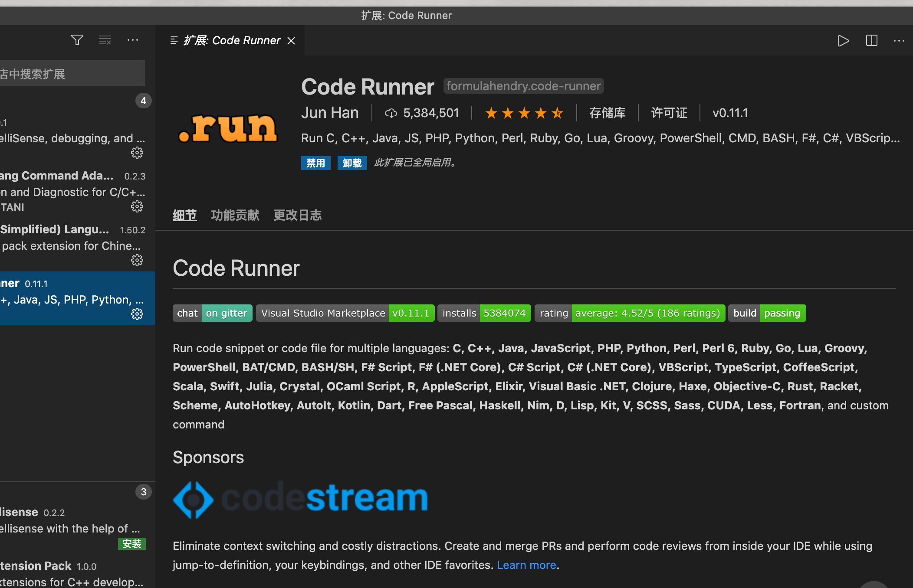Close the Code Runner extension tab
913x588 pixels.
(292, 41)
